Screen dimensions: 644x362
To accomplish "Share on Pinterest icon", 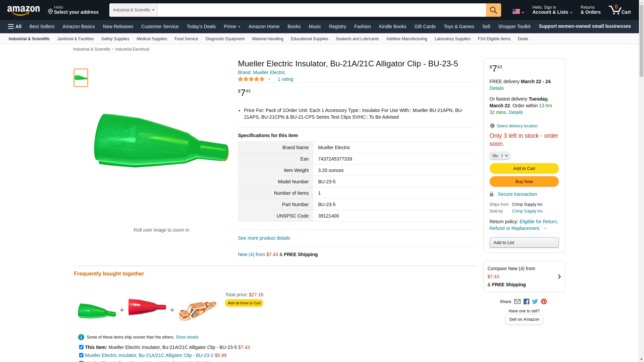I will pyautogui.click(x=544, y=302).
